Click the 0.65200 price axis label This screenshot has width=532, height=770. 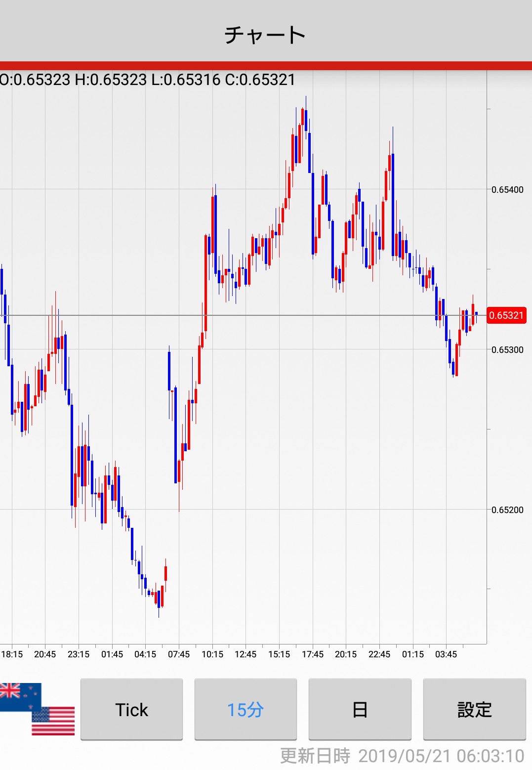click(x=507, y=510)
